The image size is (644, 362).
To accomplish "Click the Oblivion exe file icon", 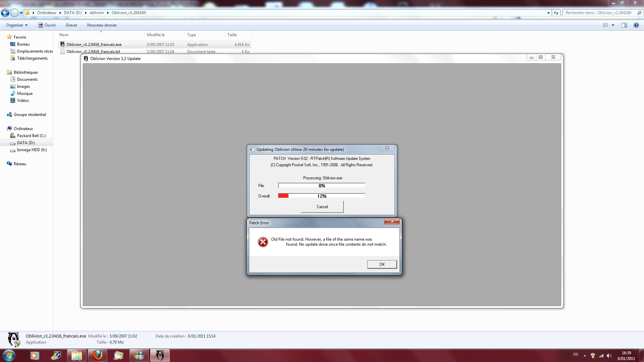I will pos(62,44).
